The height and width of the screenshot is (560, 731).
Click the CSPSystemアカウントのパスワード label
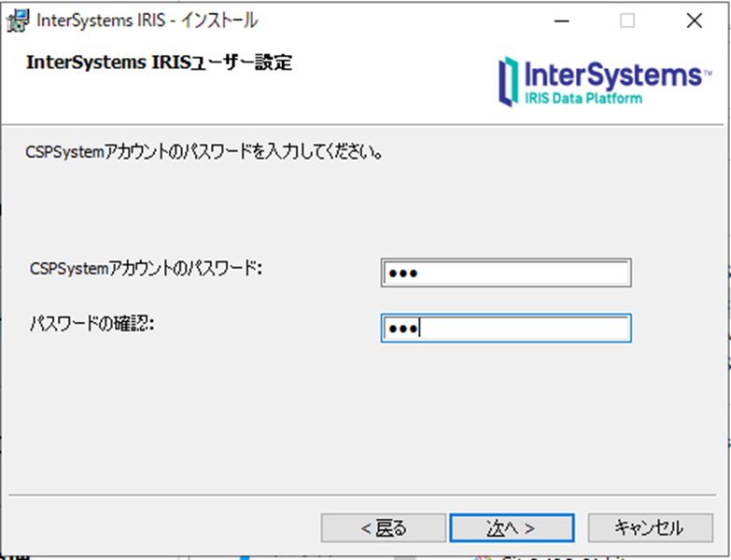(x=146, y=269)
